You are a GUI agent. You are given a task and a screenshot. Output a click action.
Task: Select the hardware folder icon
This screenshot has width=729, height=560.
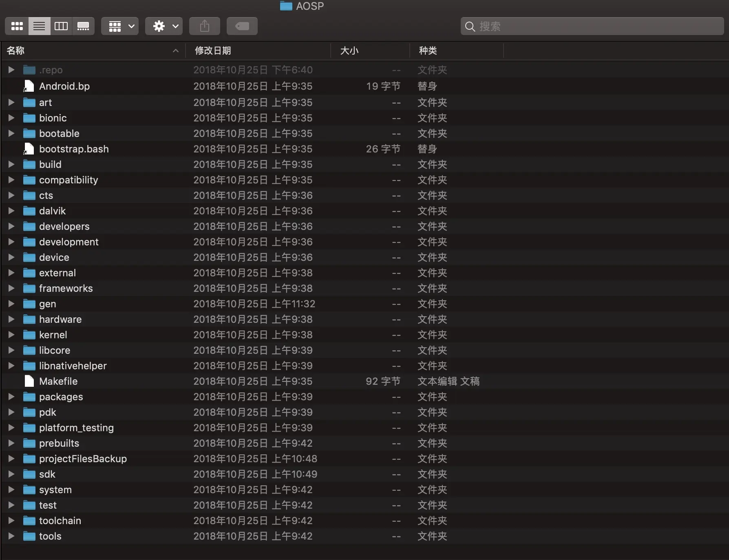(x=29, y=319)
